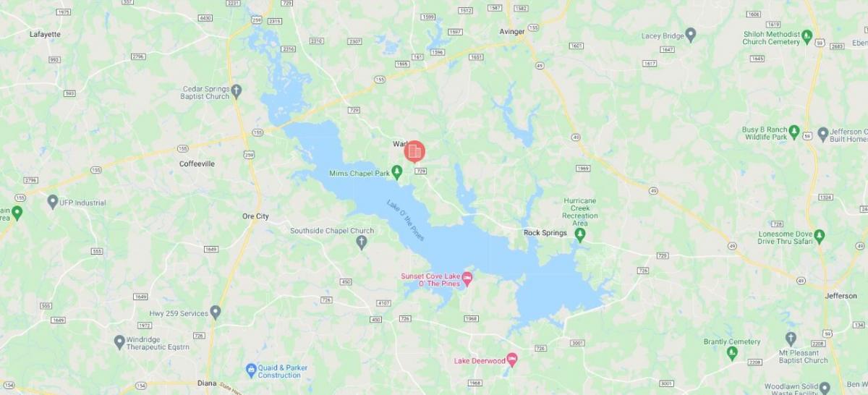Click the Sunset Cove lodging icon

click(467, 278)
